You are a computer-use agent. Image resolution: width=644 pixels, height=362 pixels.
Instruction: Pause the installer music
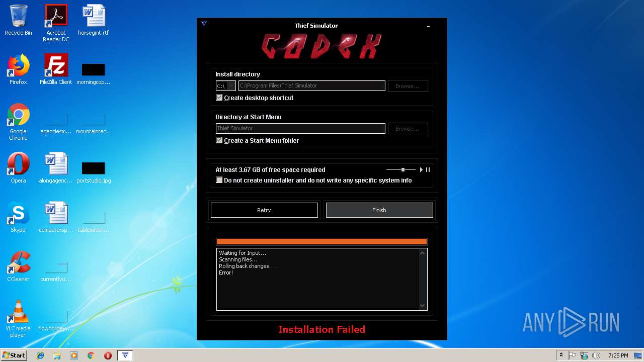(428, 170)
